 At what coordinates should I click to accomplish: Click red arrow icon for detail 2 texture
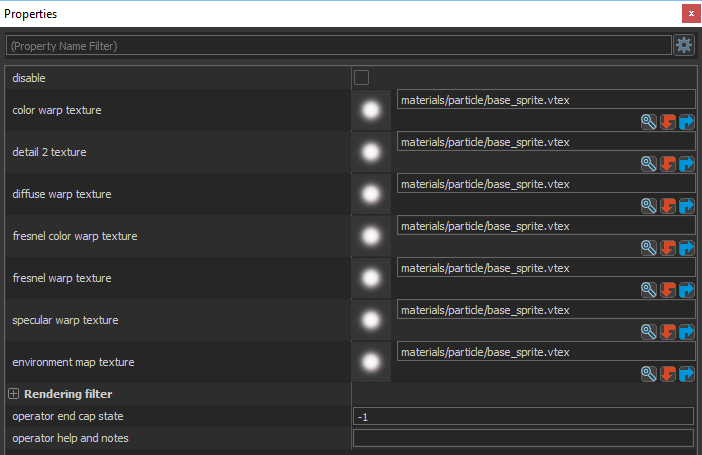668,164
